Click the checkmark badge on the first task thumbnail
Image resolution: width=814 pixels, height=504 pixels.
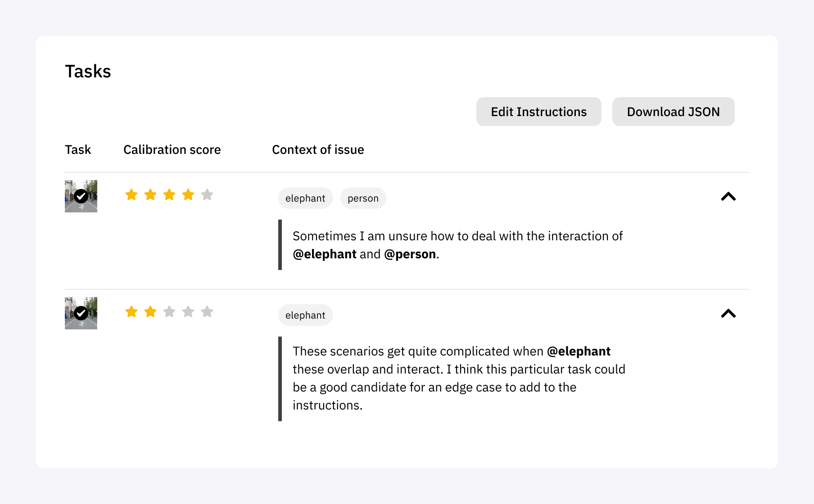(81, 196)
